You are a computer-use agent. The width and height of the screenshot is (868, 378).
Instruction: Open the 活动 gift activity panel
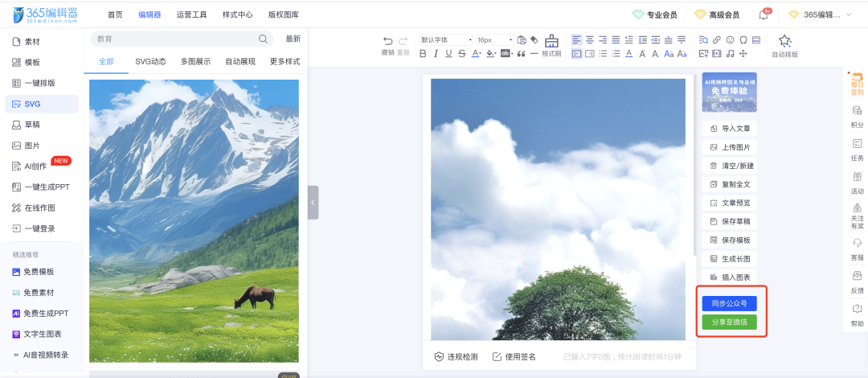point(857,183)
